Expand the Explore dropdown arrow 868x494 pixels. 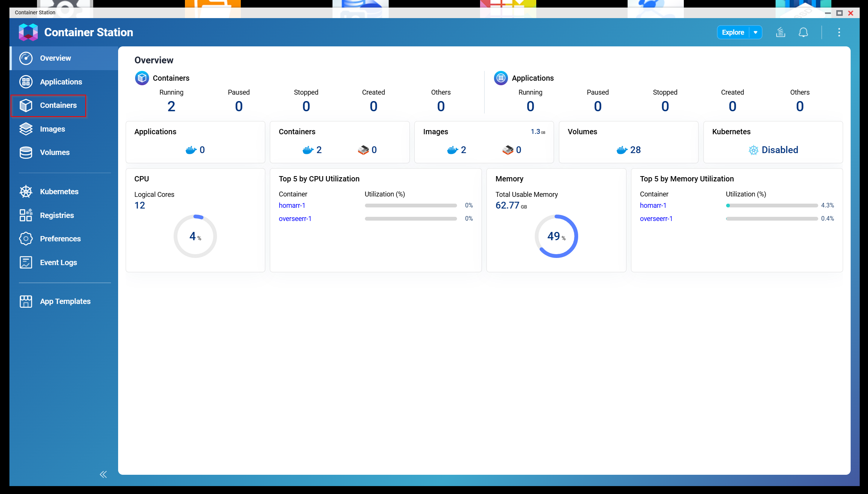click(756, 32)
